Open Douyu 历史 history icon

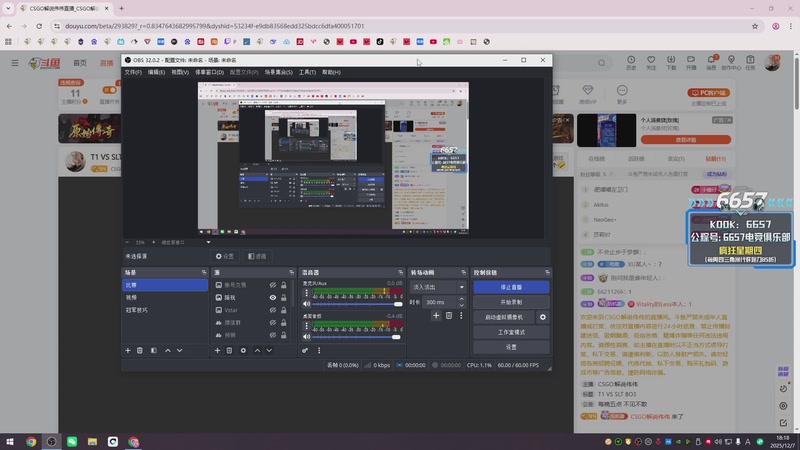(x=631, y=62)
